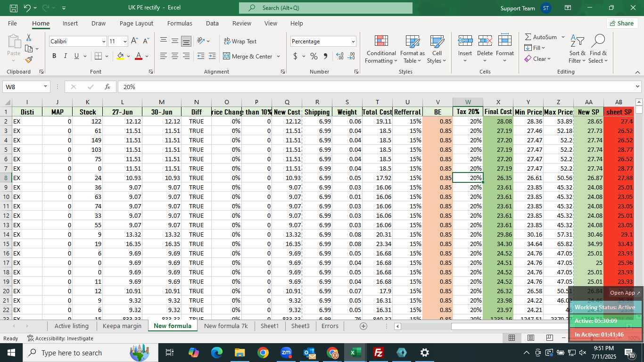644x362 pixels.
Task: Click the Save icon in title bar
Action: pyautogui.click(x=14, y=8)
